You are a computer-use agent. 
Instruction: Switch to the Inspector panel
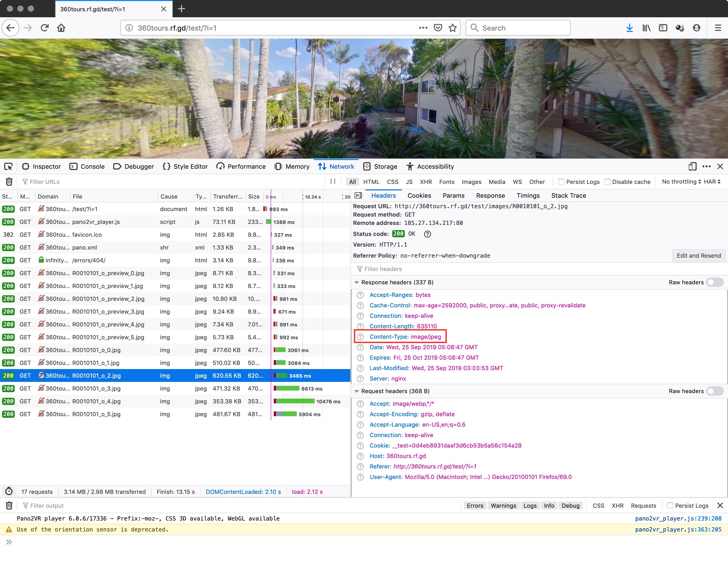(x=41, y=166)
